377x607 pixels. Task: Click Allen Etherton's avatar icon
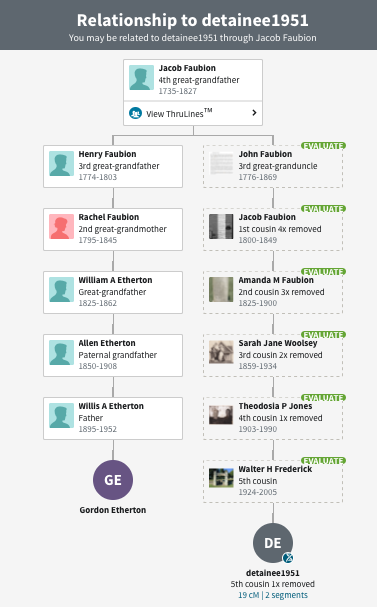point(62,353)
